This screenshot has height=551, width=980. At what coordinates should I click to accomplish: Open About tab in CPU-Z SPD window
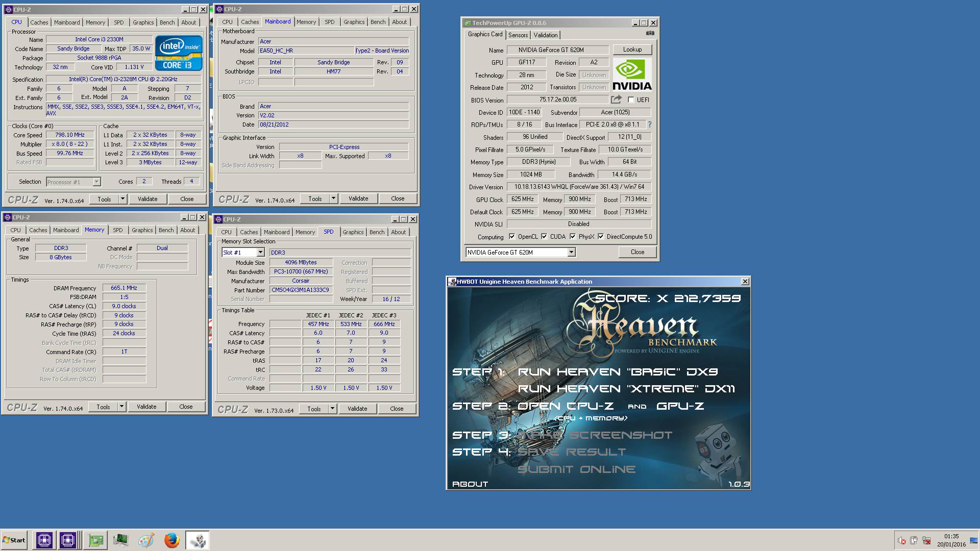(399, 232)
